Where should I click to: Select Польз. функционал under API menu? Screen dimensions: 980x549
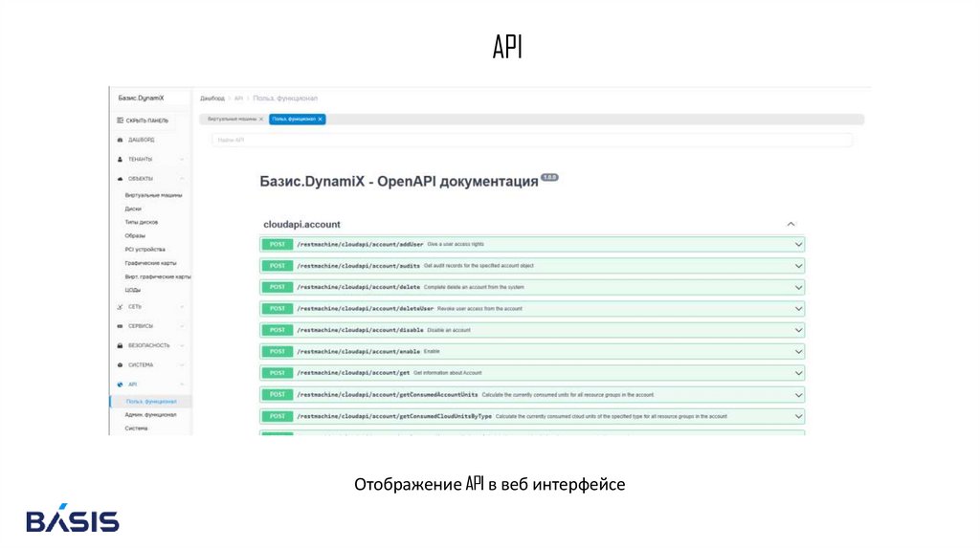(151, 402)
